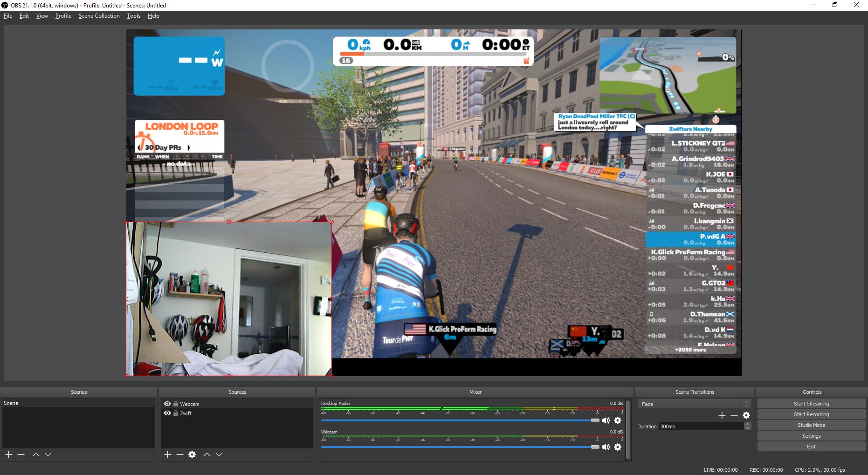Move selected source down in list
This screenshot has width=868, height=475.
(219, 454)
